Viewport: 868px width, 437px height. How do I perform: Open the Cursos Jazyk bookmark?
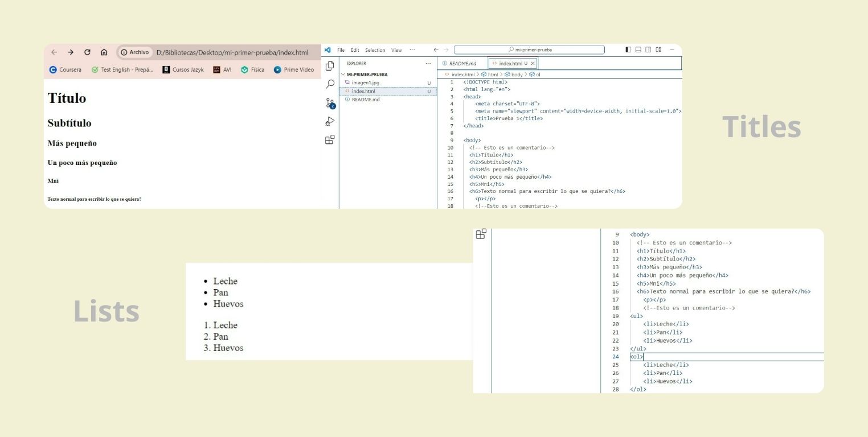pos(183,69)
